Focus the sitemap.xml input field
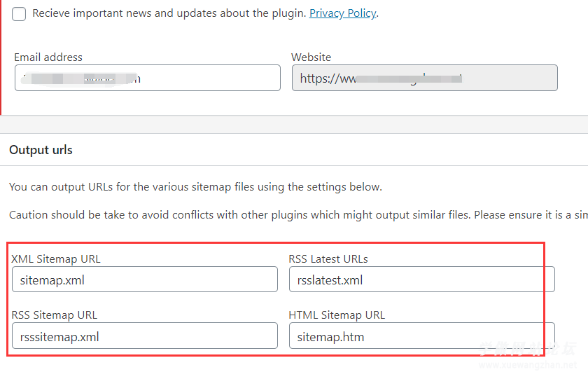Screen dimensions: 588x372 coord(144,280)
